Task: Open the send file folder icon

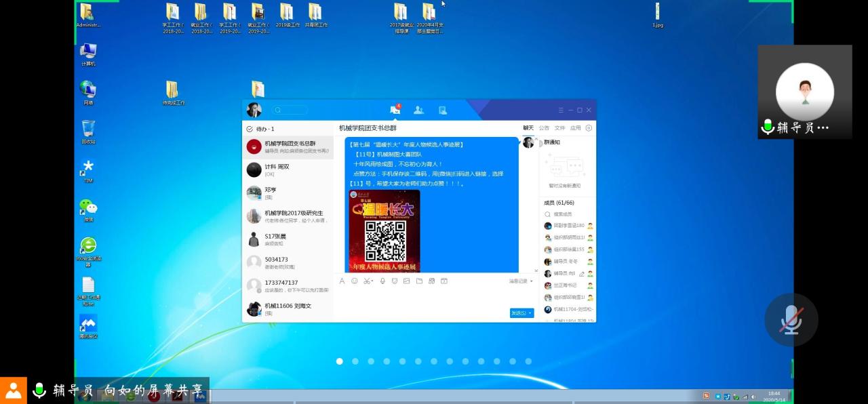Action: (419, 281)
